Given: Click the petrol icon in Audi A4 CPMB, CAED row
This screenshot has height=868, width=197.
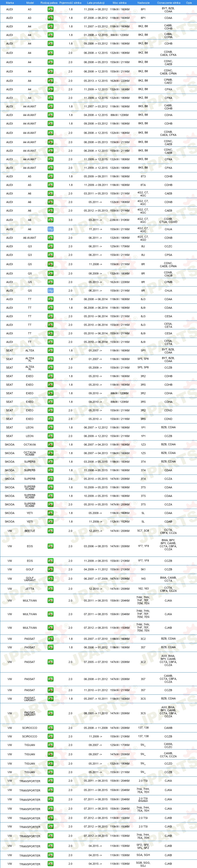Looking at the screenshot, I should tap(51, 81).
